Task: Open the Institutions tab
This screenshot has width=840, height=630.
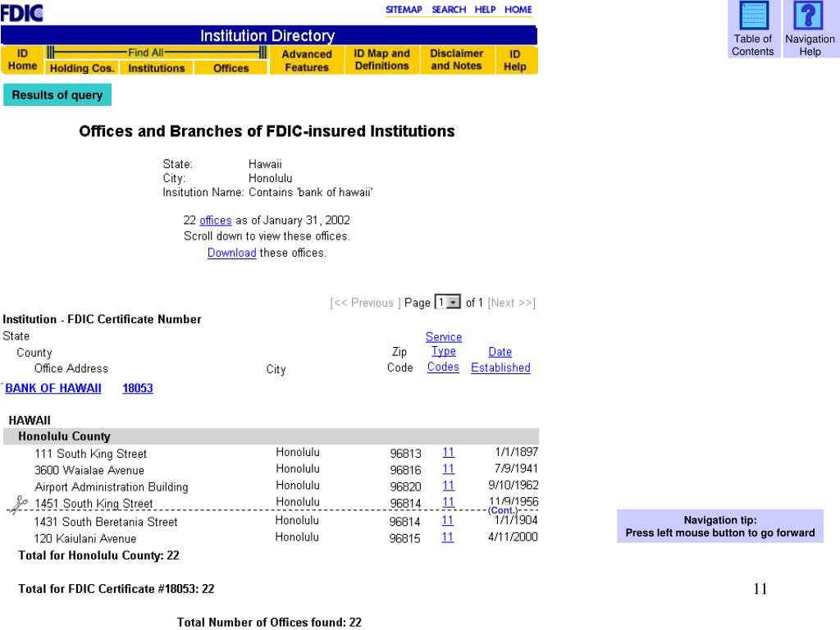Action: pos(157,68)
